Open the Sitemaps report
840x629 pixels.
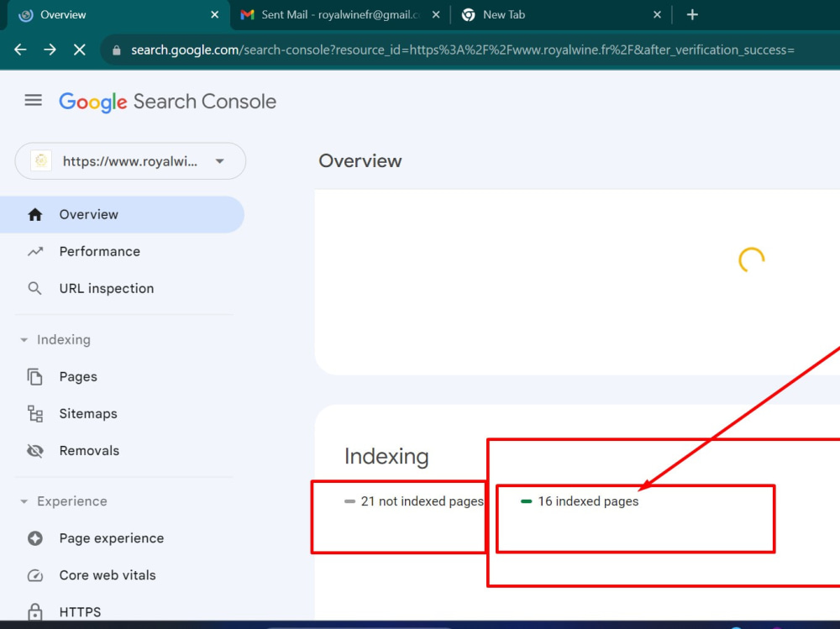[x=88, y=414]
